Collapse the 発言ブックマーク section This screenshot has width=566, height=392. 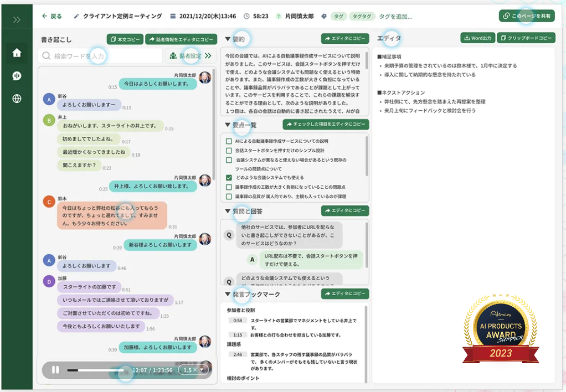coord(228,294)
